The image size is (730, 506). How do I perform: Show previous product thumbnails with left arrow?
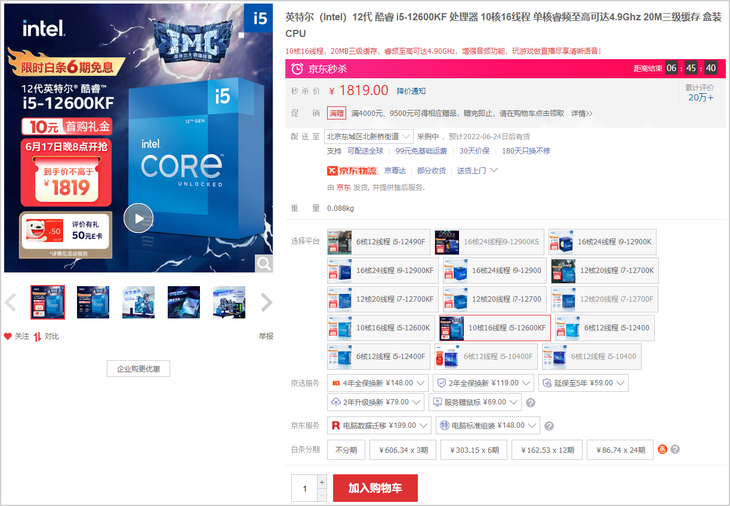click(10, 302)
